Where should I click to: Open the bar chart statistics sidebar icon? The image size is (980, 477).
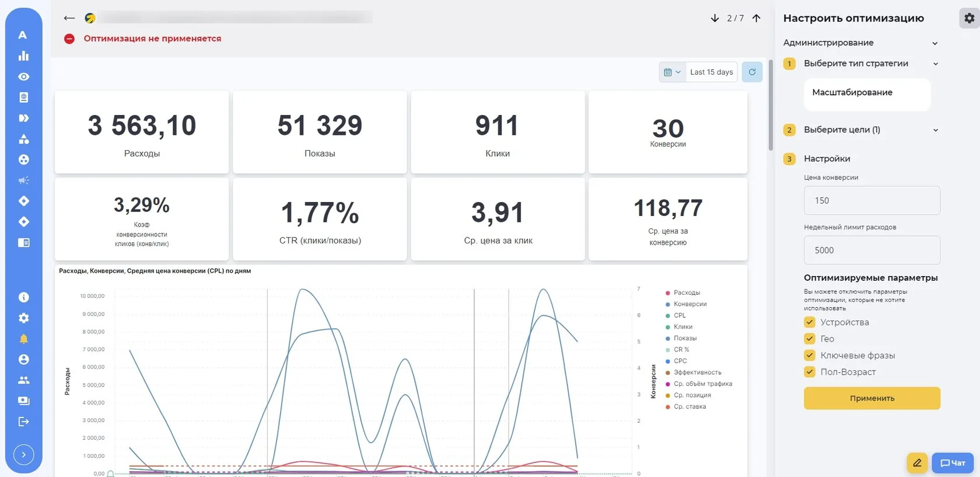pos(23,55)
